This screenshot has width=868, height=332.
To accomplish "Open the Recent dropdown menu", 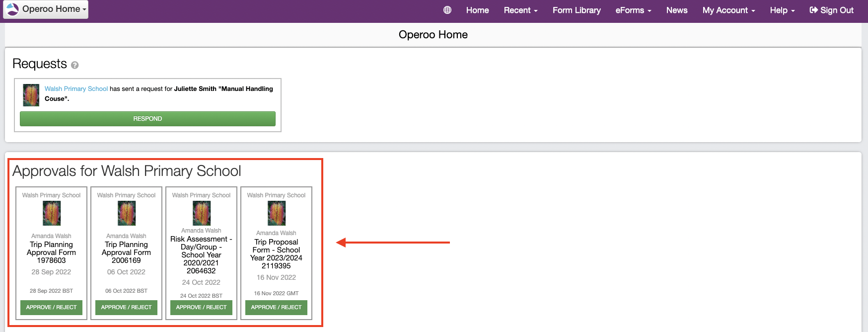I will [x=520, y=10].
